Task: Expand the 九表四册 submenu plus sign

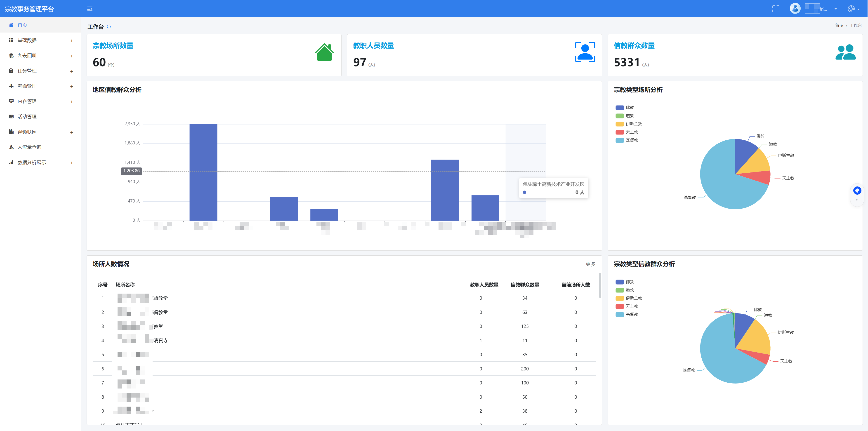Action: click(71, 56)
